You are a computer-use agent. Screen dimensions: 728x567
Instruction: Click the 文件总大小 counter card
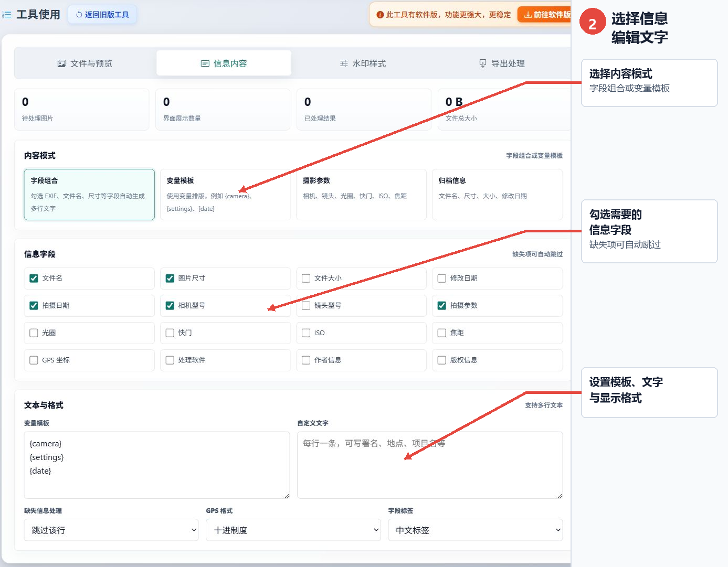click(x=504, y=110)
